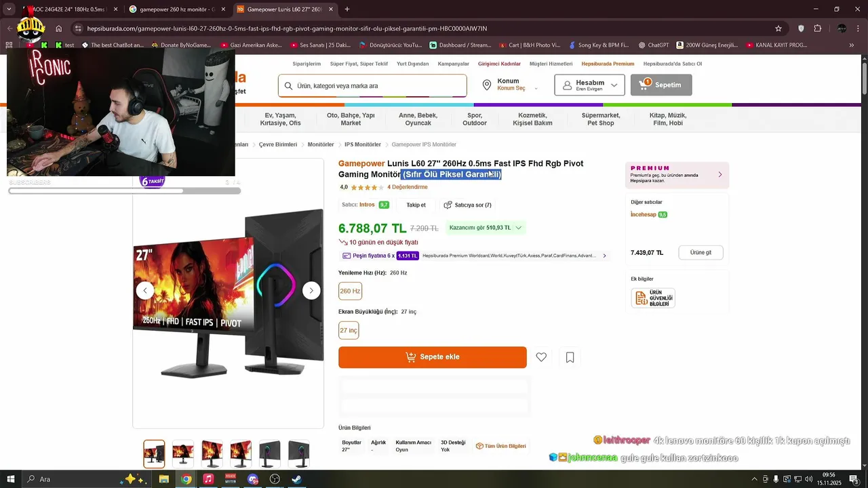Image resolution: width=868 pixels, height=488 pixels.
Task: Expand the Hesabım account dropdown
Action: [590, 85]
